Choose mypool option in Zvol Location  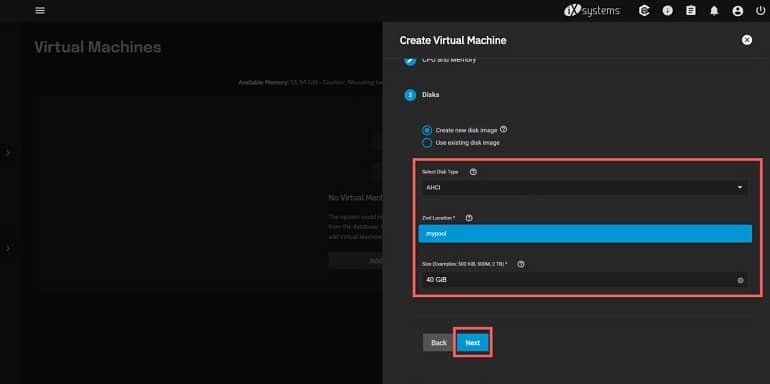tap(585, 234)
